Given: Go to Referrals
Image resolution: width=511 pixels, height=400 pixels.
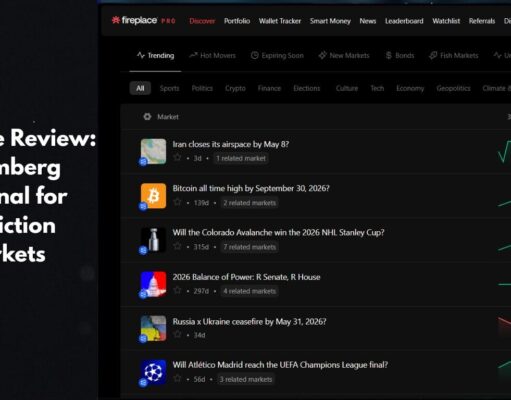Looking at the screenshot, I should 482,21.
